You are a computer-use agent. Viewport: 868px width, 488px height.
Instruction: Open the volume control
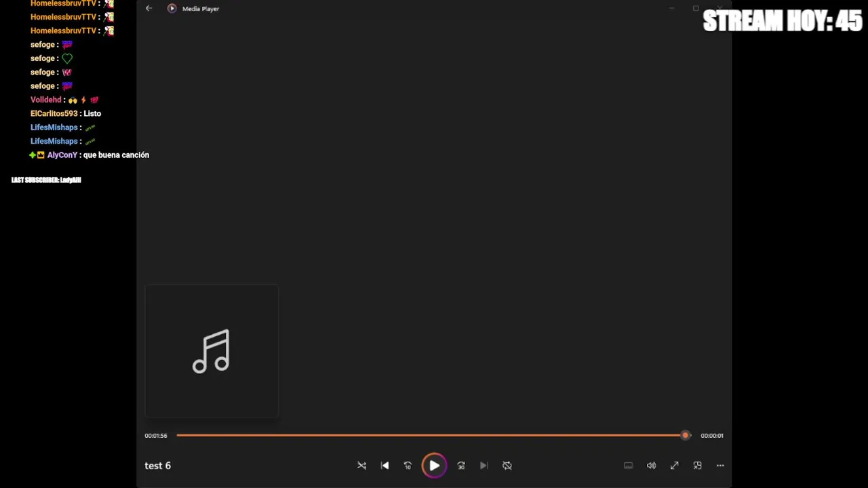click(x=651, y=466)
